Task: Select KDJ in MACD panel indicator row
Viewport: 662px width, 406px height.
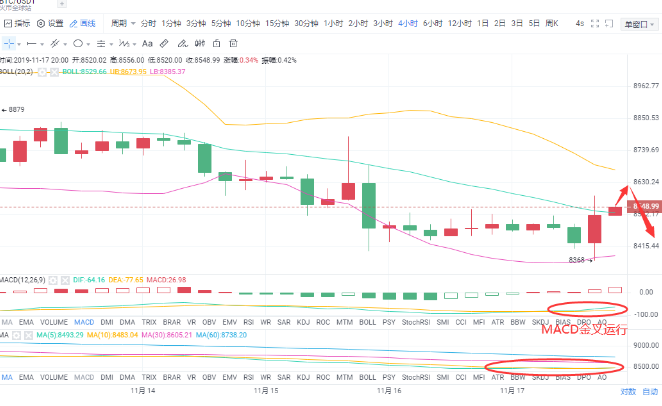Action: coord(303,322)
